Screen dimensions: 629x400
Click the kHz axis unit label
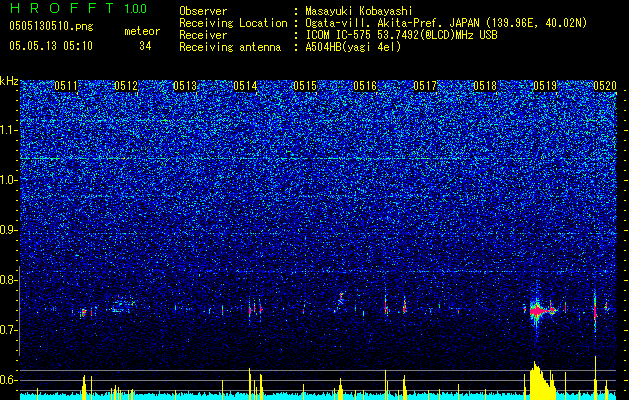pyautogui.click(x=9, y=81)
